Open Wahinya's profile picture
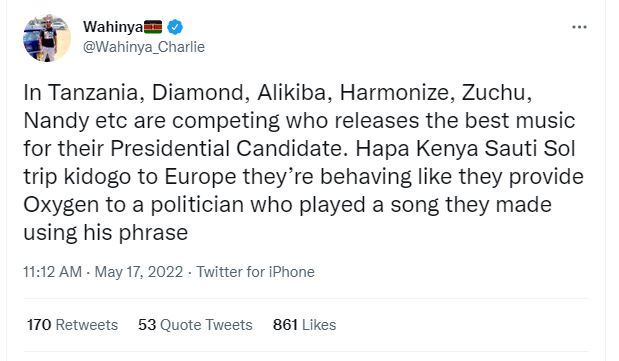 (x=47, y=38)
